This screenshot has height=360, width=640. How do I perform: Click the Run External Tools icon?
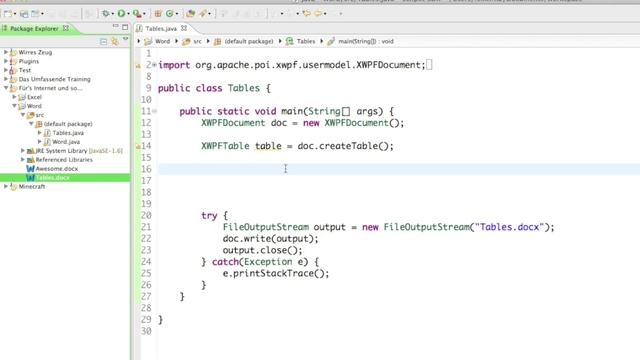[x=137, y=14]
